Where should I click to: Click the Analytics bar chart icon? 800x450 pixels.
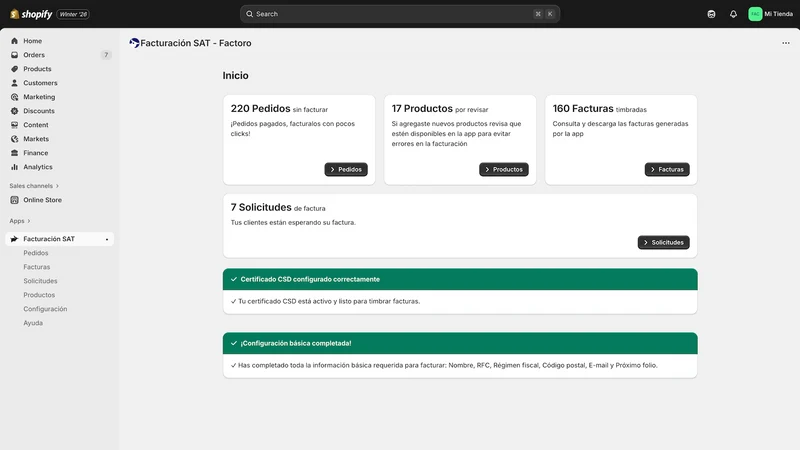[14, 167]
